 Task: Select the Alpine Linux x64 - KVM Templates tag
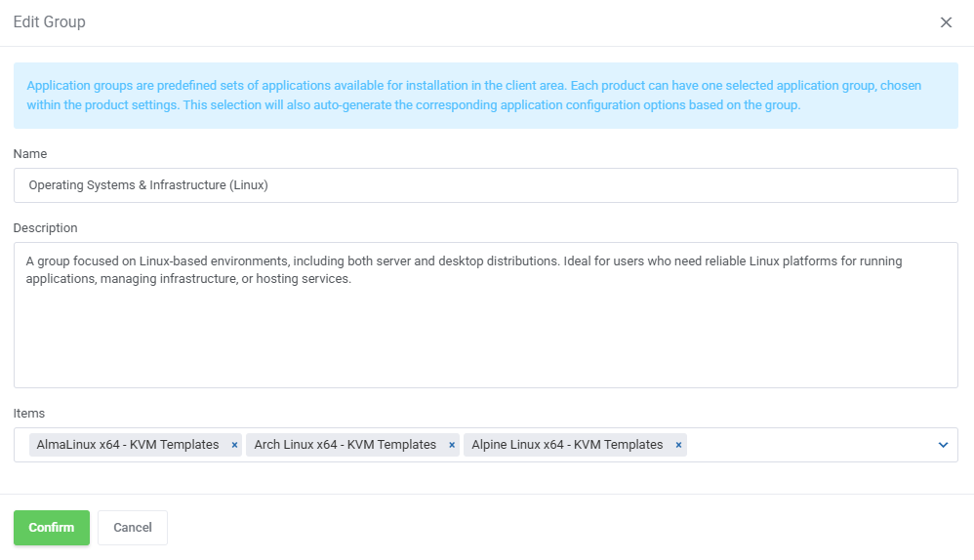(567, 445)
